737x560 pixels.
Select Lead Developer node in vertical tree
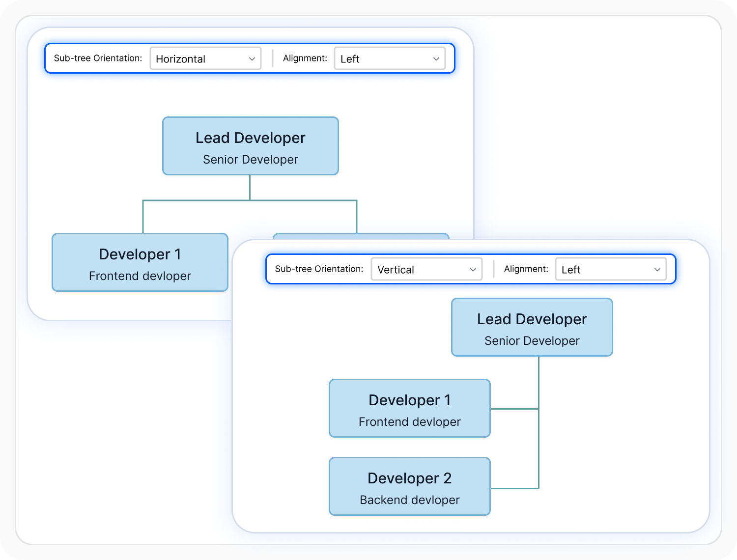click(x=532, y=327)
